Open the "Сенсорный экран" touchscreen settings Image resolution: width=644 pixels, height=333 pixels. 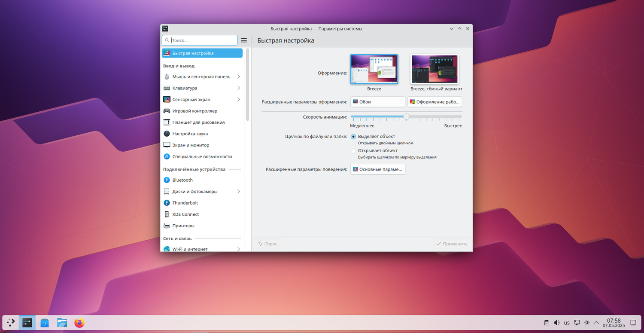click(202, 100)
